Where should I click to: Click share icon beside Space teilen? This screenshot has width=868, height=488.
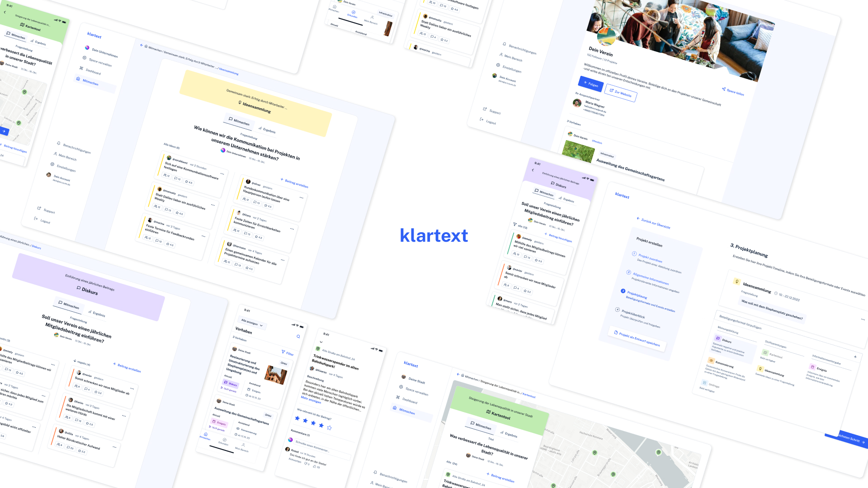(724, 89)
